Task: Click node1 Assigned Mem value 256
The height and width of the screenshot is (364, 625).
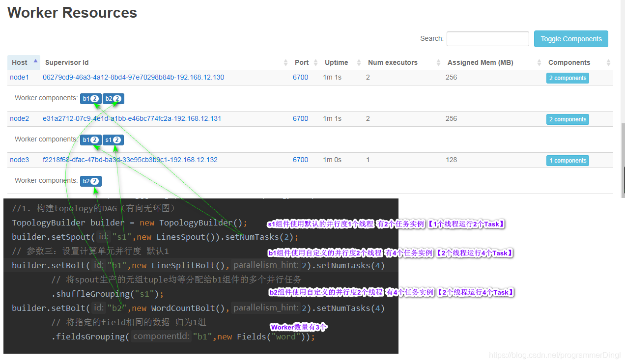Action: tap(451, 77)
